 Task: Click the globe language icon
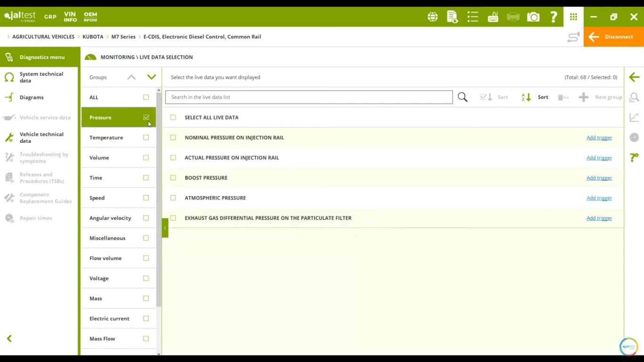click(x=432, y=17)
